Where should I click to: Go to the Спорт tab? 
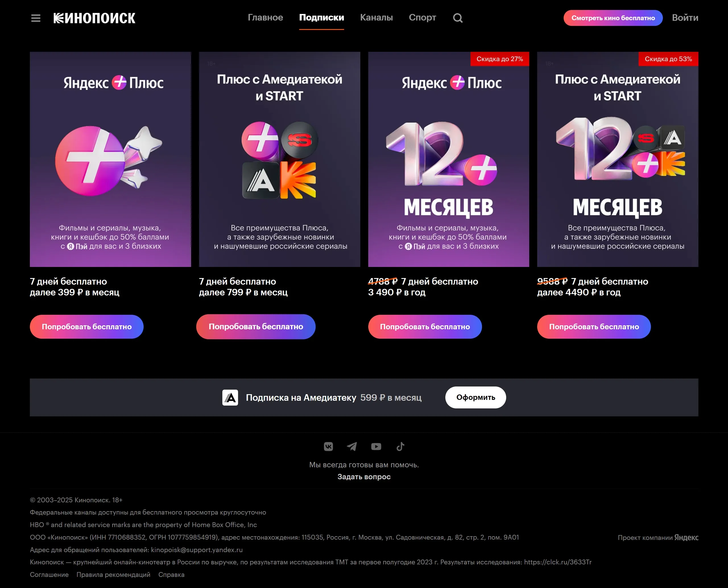click(x=422, y=18)
